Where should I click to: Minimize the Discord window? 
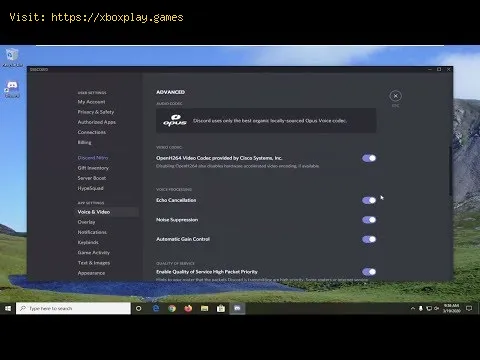[430, 69]
